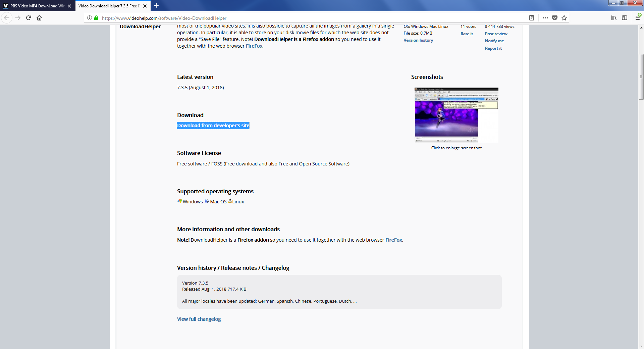The image size is (644, 349).
Task: Open the View full changelog link
Action: tap(199, 319)
